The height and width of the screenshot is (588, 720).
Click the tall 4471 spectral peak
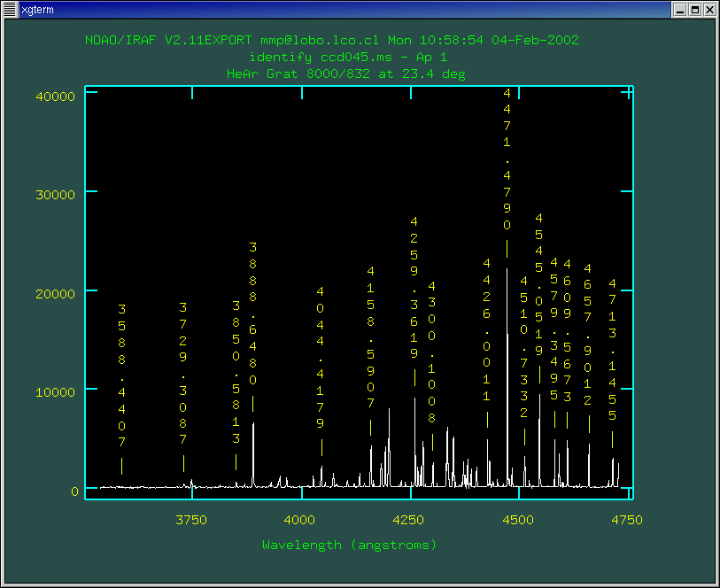point(507,376)
